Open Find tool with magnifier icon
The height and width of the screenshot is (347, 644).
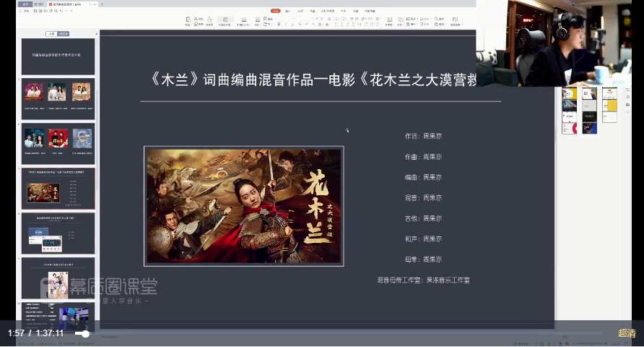point(439,19)
